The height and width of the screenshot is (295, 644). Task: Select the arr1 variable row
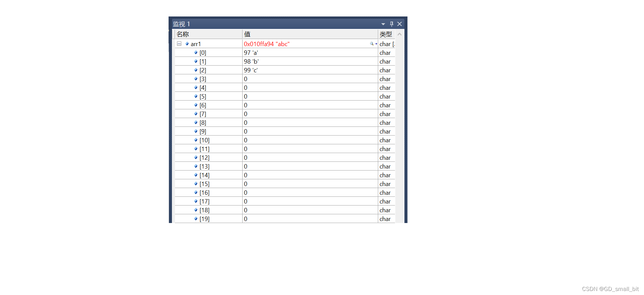coord(285,44)
